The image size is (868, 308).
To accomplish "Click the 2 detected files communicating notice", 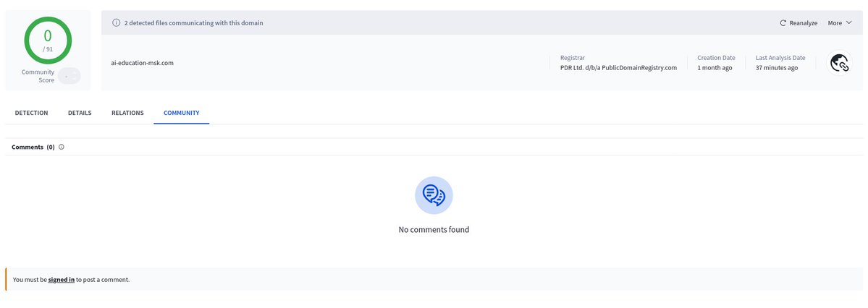I will 194,23.
